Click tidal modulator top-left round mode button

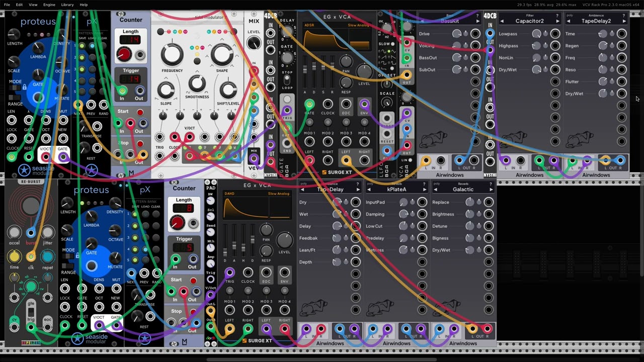point(160,32)
